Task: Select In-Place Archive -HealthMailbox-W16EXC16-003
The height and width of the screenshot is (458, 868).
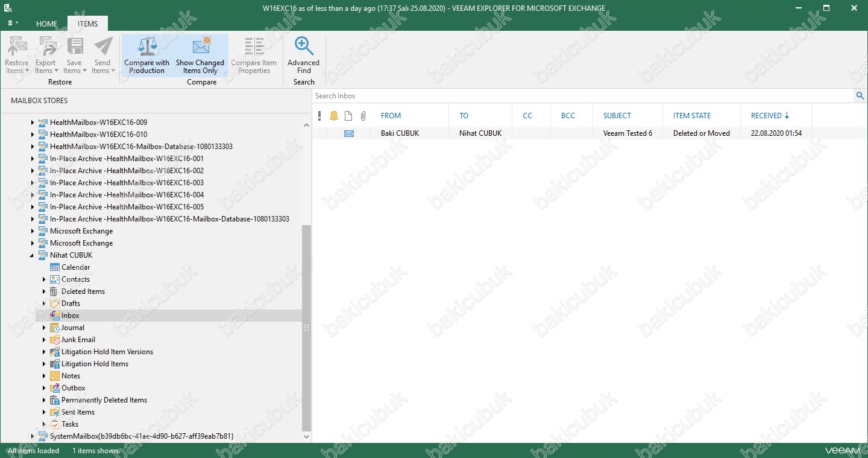Action: [127, 183]
